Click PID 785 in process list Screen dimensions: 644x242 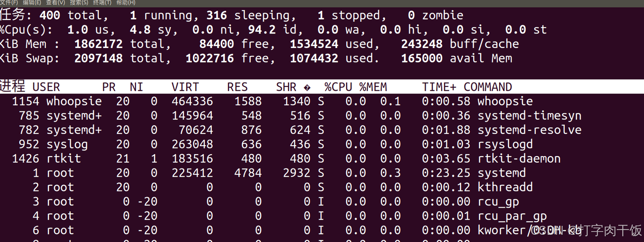(x=29, y=116)
